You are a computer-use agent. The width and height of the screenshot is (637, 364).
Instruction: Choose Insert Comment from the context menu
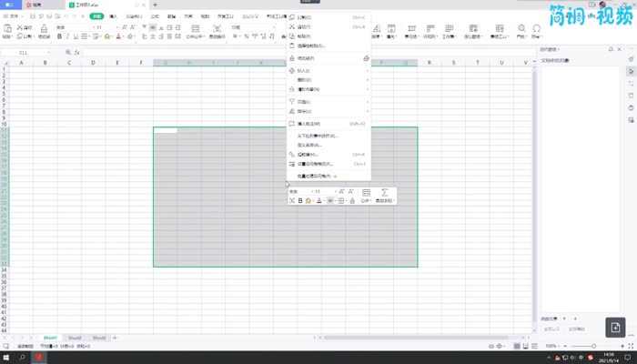(x=309, y=124)
